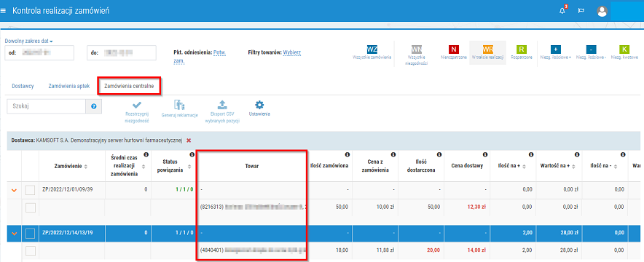
Task: Collapse order ZP/2022/12/01/09/39 row
Action: click(x=14, y=191)
